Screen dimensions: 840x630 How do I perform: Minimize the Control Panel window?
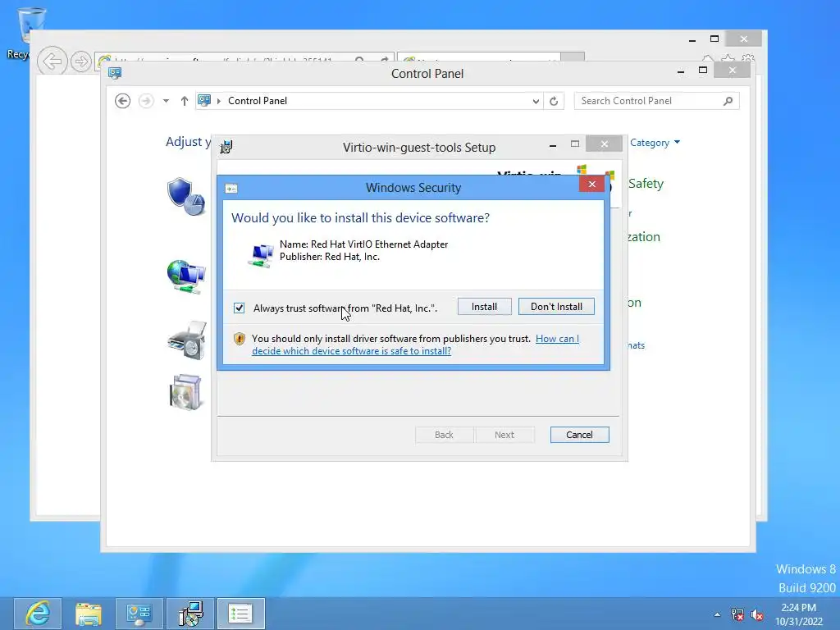click(x=680, y=71)
